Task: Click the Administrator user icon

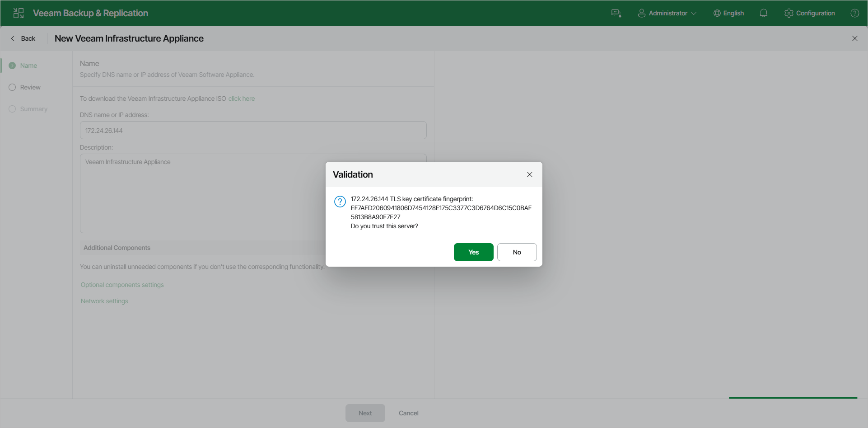Action: (x=641, y=13)
